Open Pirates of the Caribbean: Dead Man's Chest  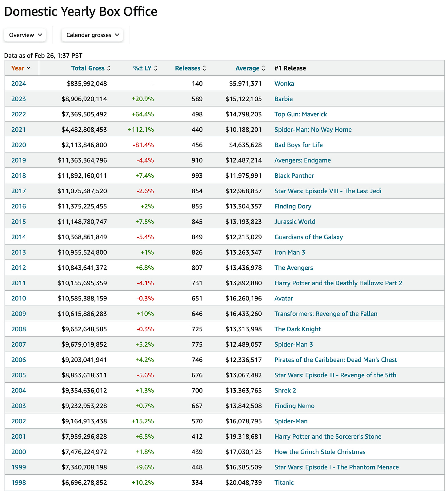(336, 360)
